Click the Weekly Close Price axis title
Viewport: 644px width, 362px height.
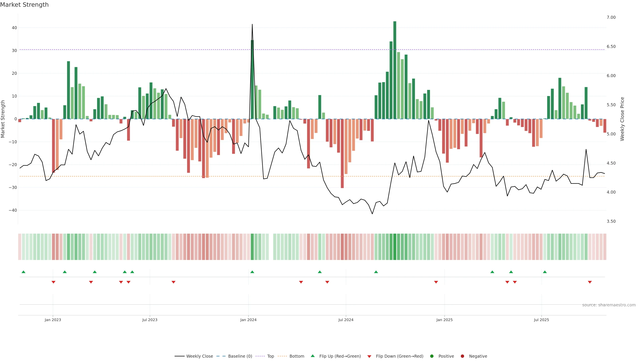click(622, 119)
